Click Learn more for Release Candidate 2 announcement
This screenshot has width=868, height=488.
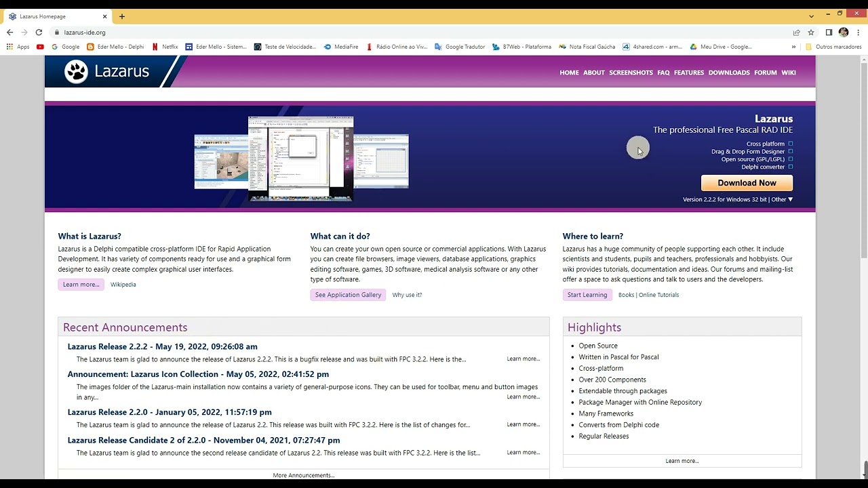click(x=524, y=452)
